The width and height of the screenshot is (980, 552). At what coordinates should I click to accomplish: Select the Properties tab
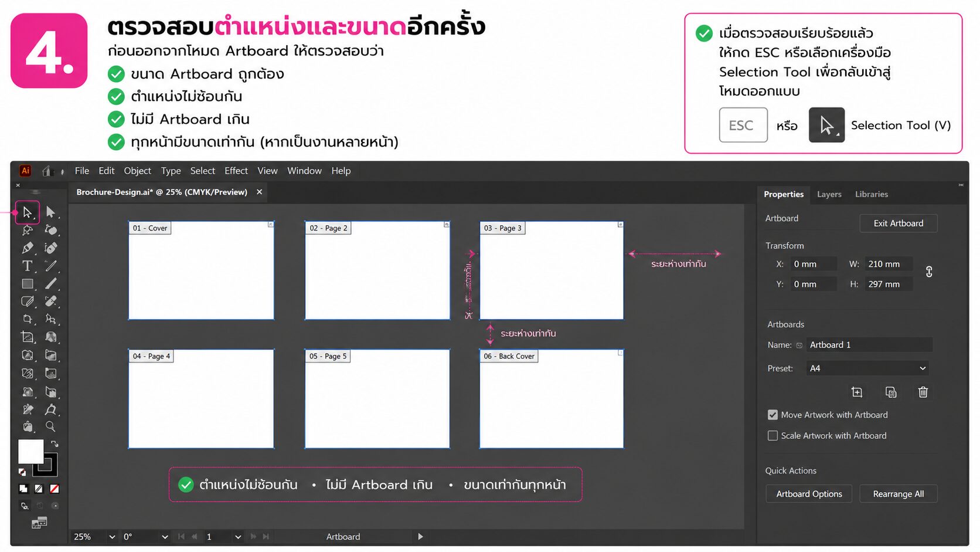tap(784, 194)
